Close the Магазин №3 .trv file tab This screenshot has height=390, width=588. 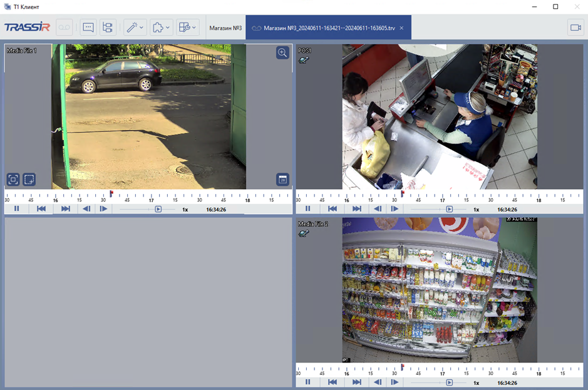click(401, 28)
